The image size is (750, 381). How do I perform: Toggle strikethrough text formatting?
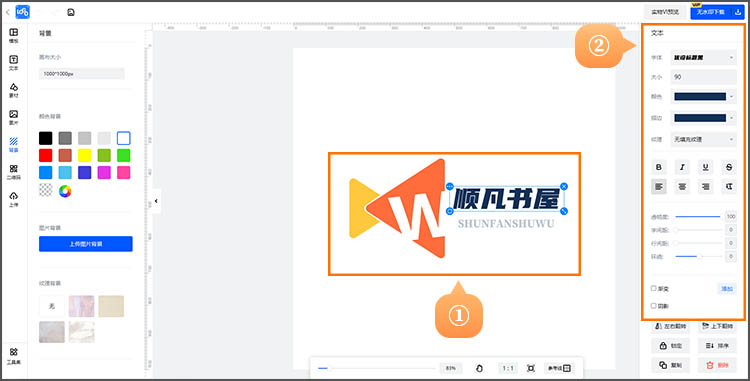(x=729, y=167)
